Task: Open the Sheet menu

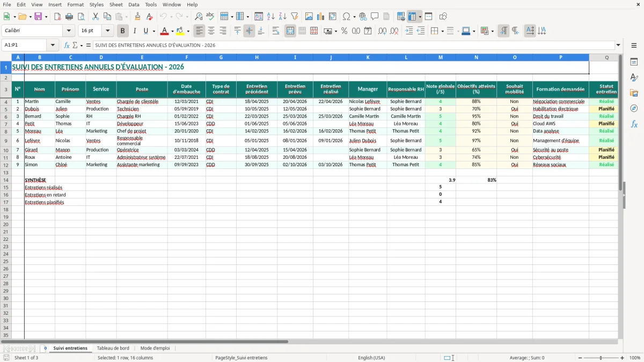Action: coord(116,4)
